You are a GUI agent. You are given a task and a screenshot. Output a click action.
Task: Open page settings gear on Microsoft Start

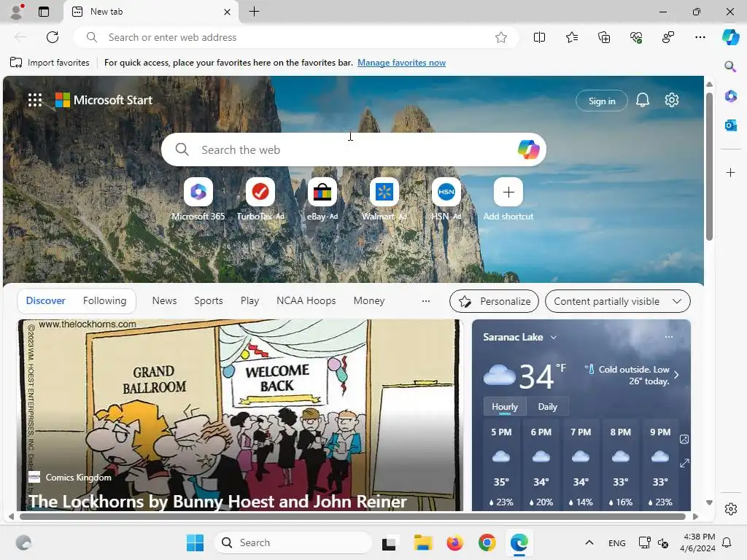point(672,100)
